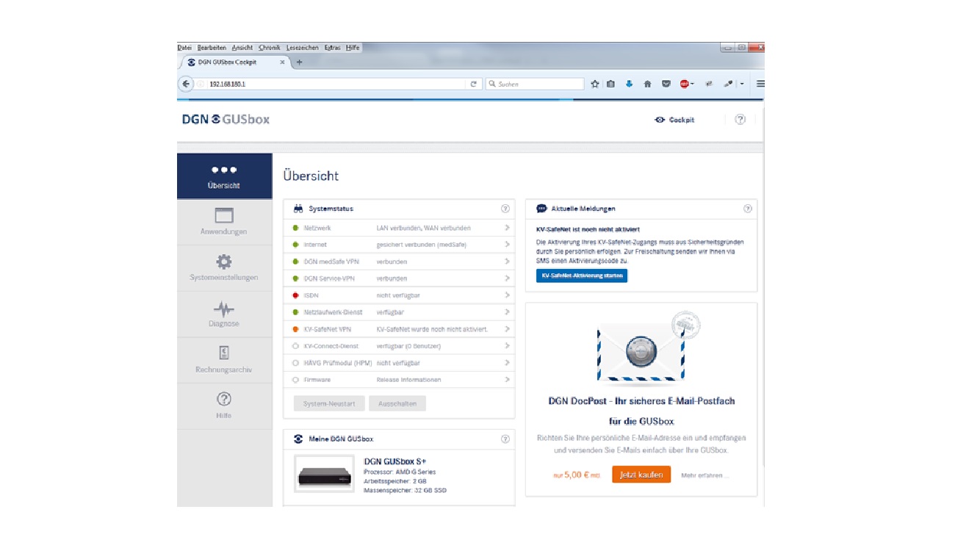Expand the KV-Connect-Dienst row chevron
This screenshot has width=980, height=551.
[x=507, y=346]
